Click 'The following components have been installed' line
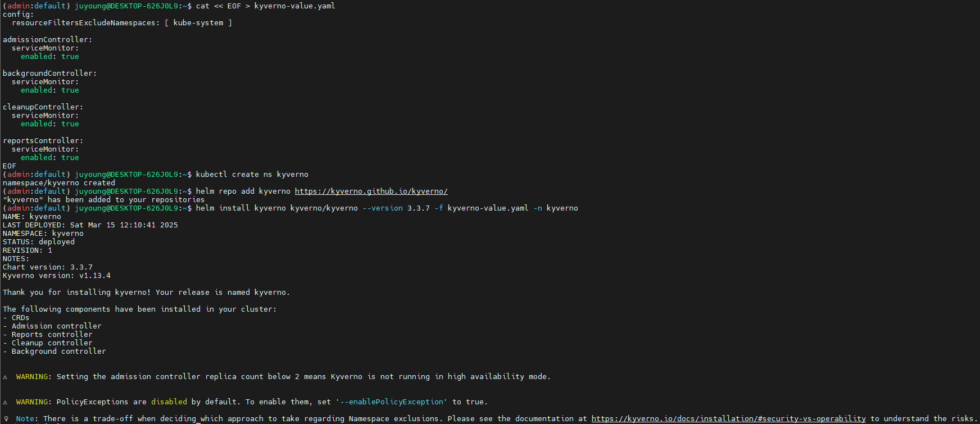The width and height of the screenshot is (980, 424). click(x=140, y=309)
